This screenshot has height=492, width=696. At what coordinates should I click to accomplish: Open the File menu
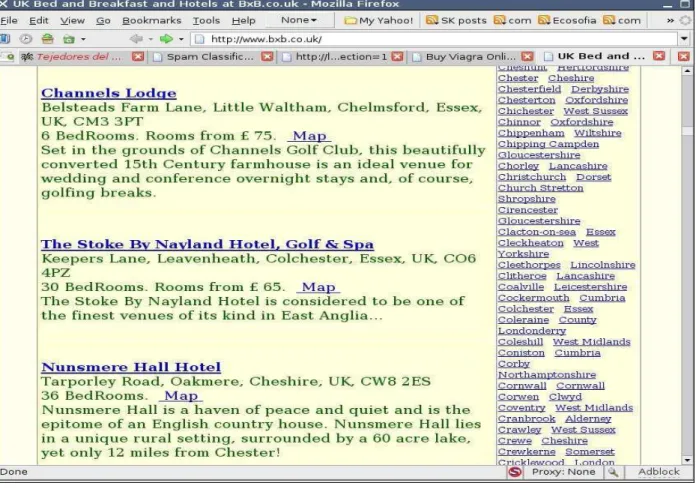click(x=9, y=20)
